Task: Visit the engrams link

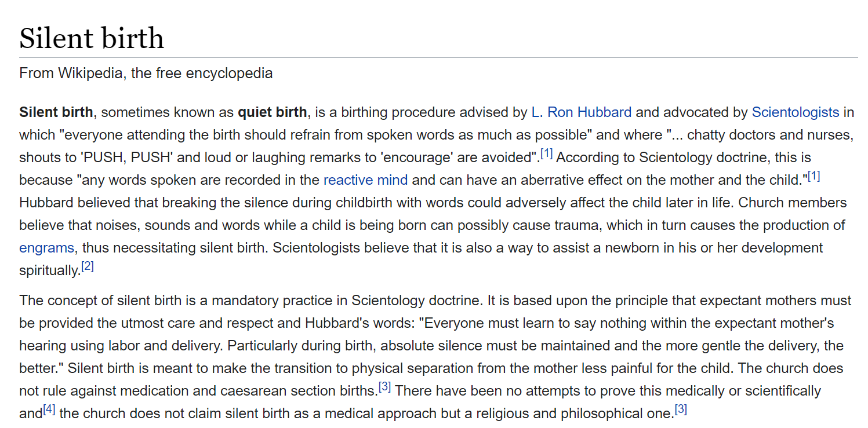Action: click(46, 248)
